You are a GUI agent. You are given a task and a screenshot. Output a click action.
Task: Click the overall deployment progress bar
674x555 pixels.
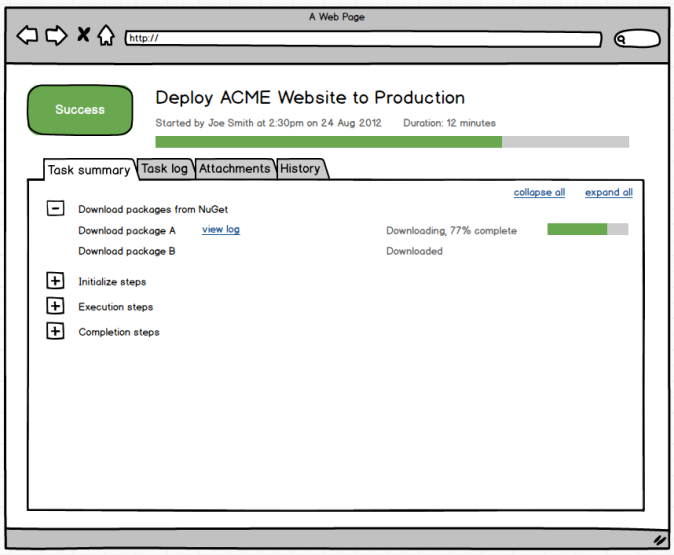pos(392,142)
